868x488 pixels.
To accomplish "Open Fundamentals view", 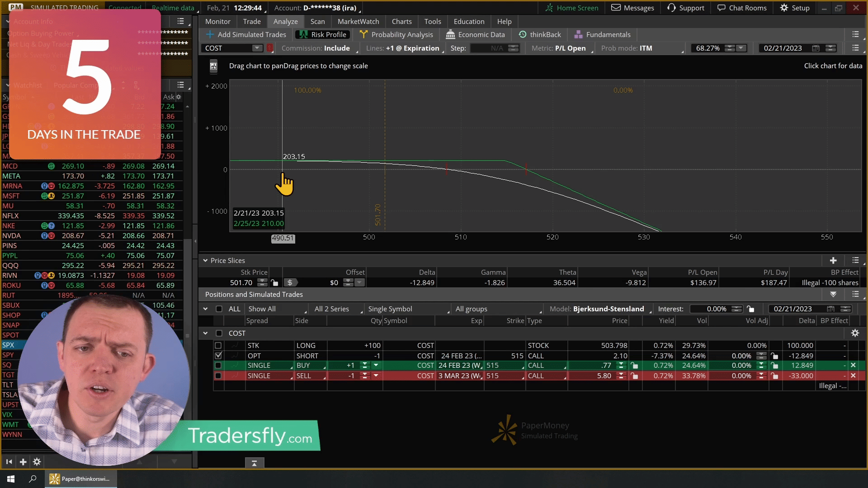I will 602,34.
